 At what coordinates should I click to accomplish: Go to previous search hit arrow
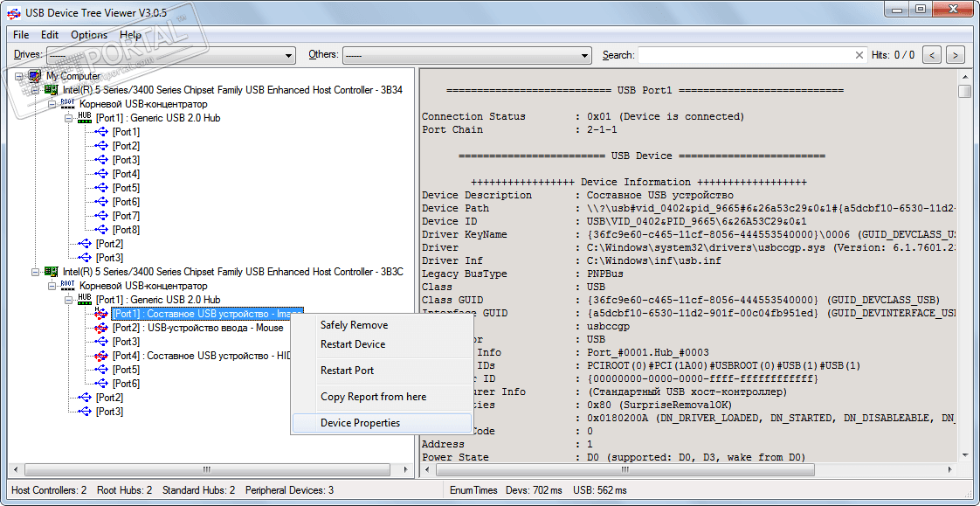tap(932, 55)
